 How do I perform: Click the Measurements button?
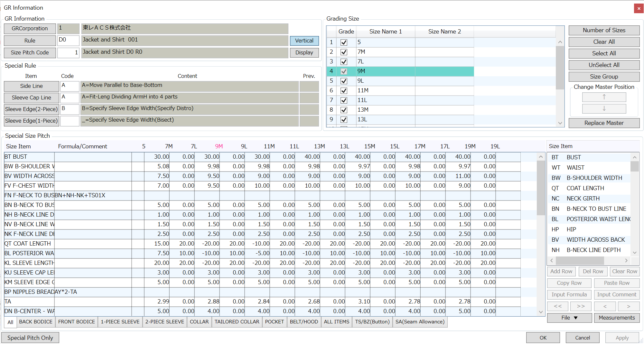coord(617,318)
